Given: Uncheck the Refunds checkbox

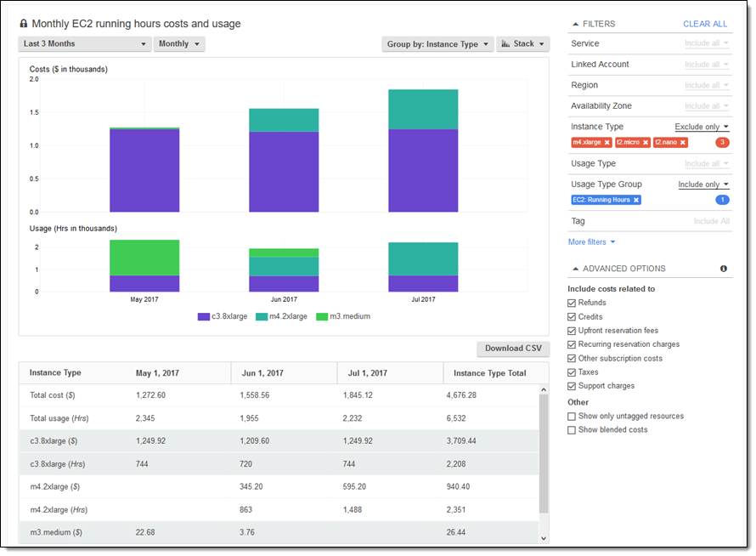Looking at the screenshot, I should 572,304.
